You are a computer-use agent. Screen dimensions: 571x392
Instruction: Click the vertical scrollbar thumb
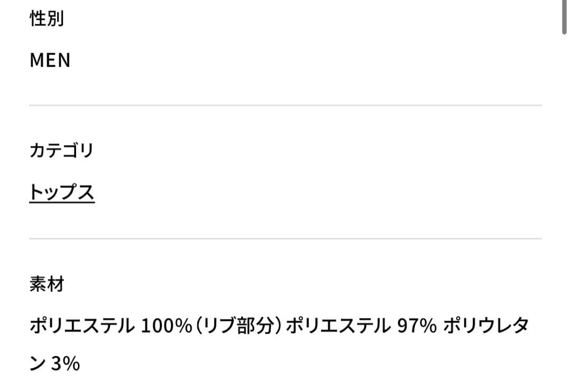point(565,16)
